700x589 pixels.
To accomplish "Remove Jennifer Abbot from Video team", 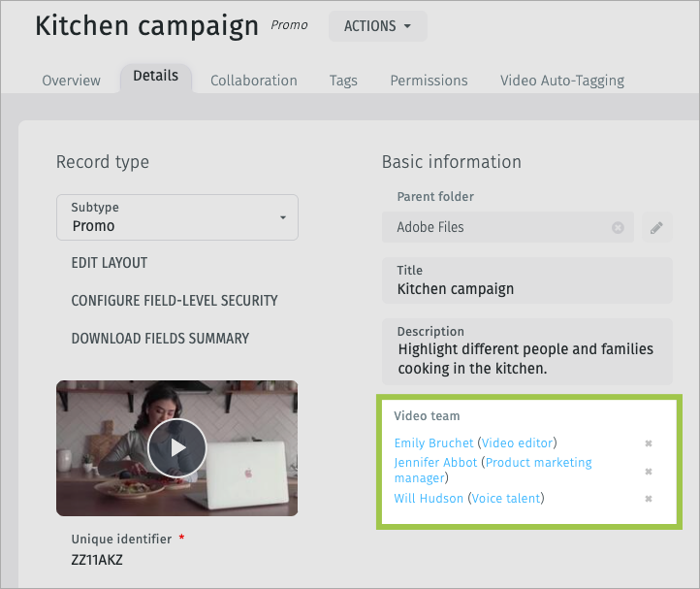I will coord(649,472).
